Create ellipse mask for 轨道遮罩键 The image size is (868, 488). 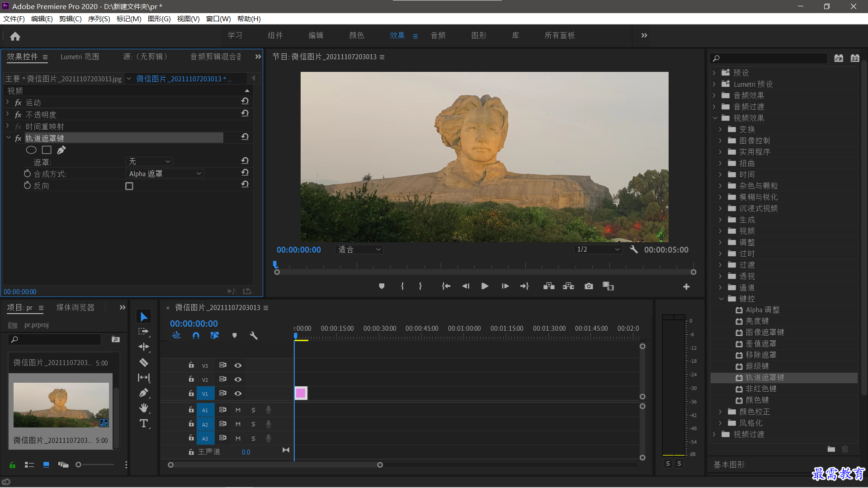(x=31, y=150)
